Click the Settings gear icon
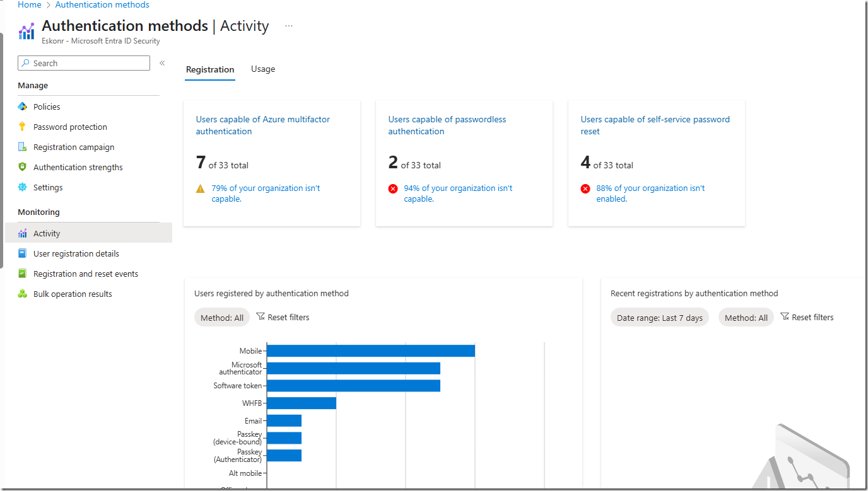 (23, 187)
